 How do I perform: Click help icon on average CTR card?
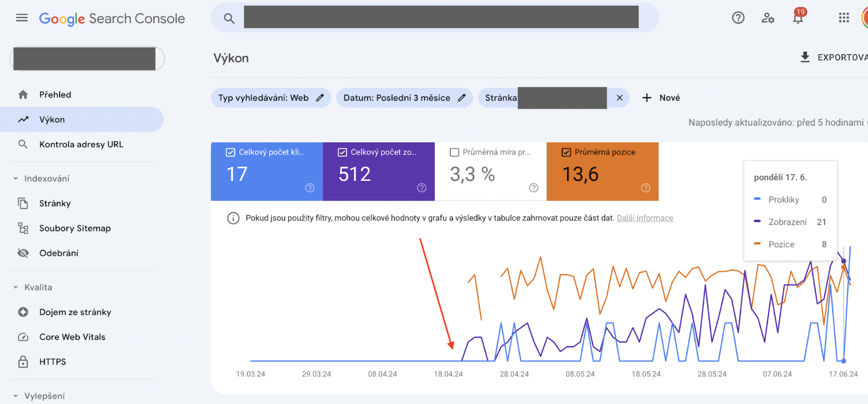coord(534,188)
